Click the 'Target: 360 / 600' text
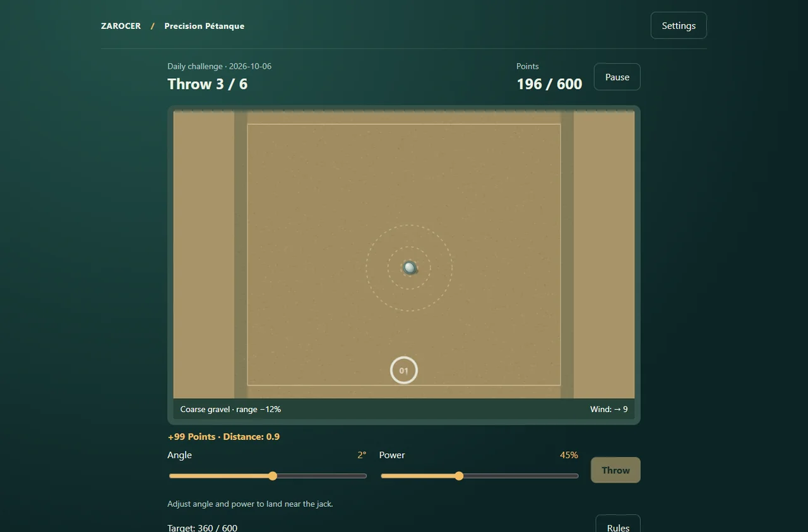 [202, 528]
